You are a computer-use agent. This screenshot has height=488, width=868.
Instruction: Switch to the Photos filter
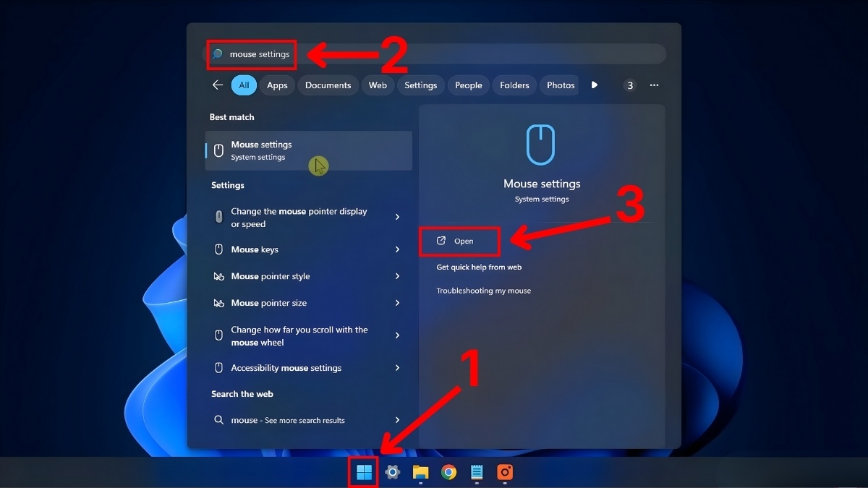coord(559,85)
